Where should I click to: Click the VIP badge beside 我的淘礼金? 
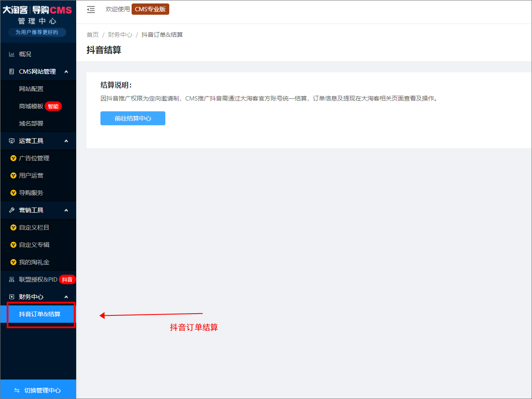13,262
